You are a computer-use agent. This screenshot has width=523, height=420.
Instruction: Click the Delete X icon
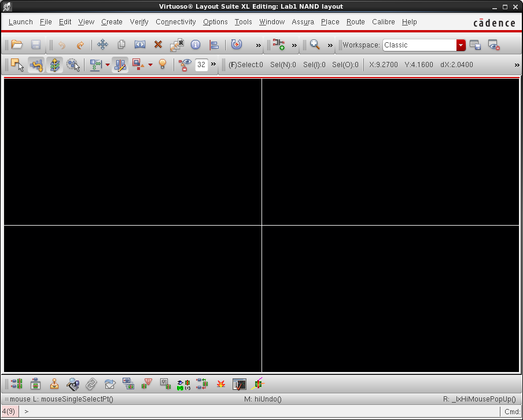(158, 45)
